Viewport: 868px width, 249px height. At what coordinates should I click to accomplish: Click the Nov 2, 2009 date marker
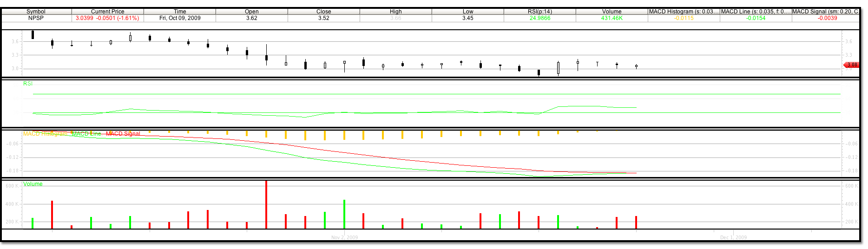click(344, 237)
